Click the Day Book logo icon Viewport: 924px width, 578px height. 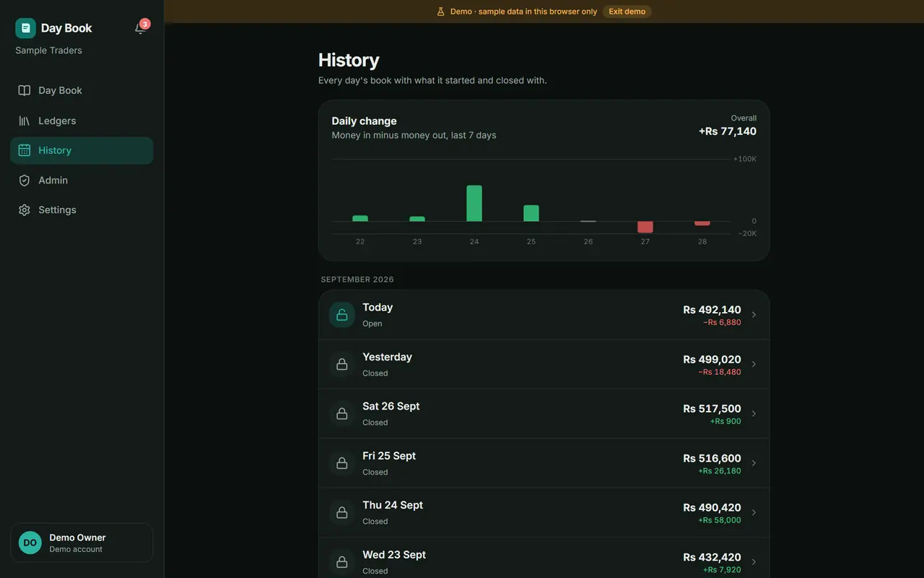click(25, 28)
